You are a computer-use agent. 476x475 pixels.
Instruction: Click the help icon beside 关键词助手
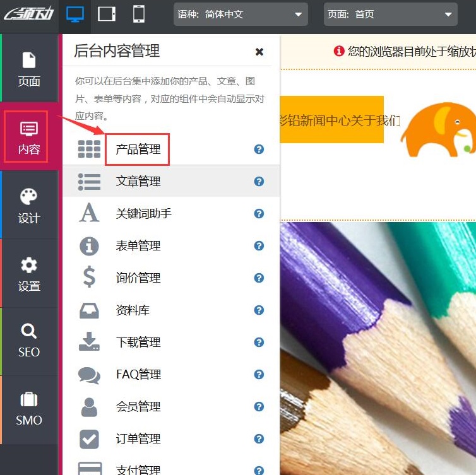259,214
